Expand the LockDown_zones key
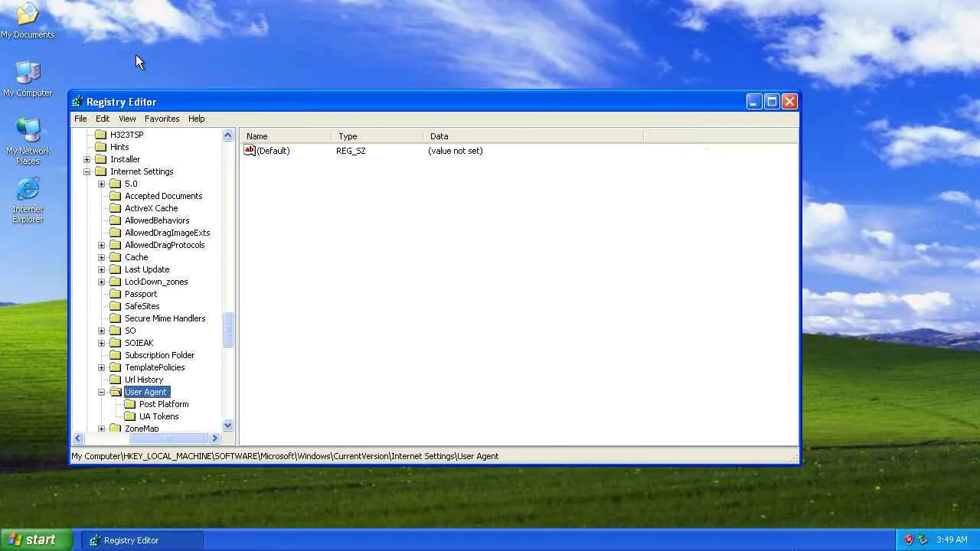The image size is (980, 551). click(102, 282)
